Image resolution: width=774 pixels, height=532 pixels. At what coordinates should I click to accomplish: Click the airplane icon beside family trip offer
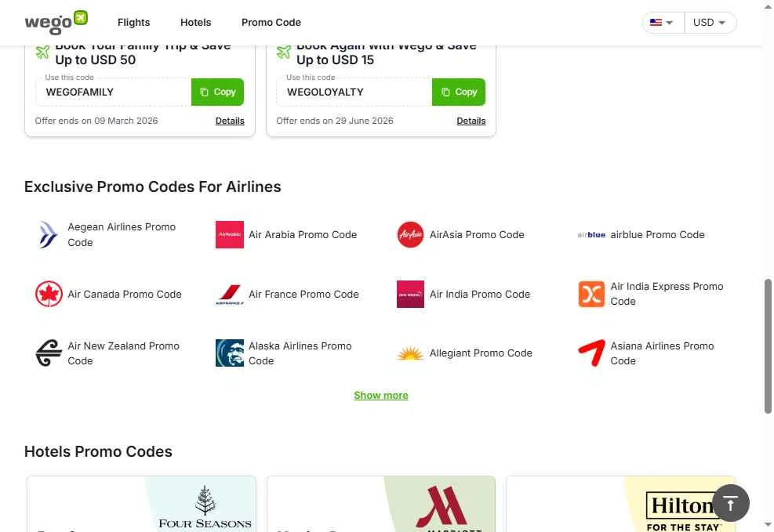tap(43, 52)
